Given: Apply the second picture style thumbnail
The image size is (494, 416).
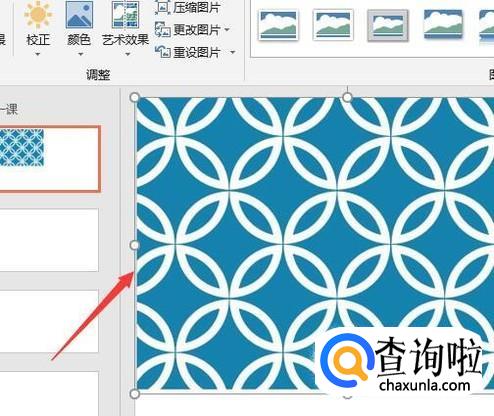Looking at the screenshot, I should click(x=333, y=25).
